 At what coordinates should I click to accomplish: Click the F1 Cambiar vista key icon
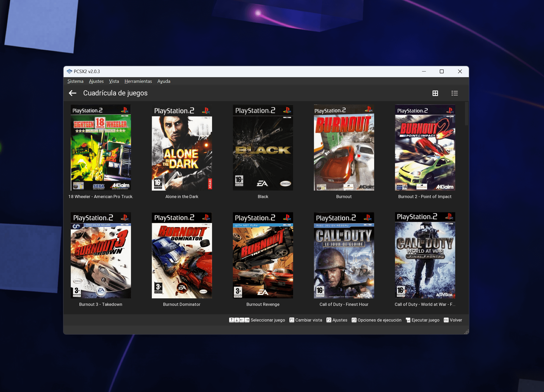pyautogui.click(x=292, y=320)
